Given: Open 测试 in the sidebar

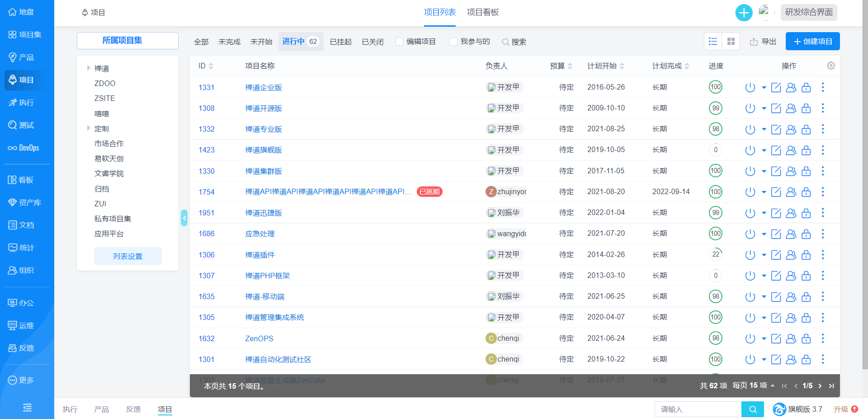Looking at the screenshot, I should [21, 125].
